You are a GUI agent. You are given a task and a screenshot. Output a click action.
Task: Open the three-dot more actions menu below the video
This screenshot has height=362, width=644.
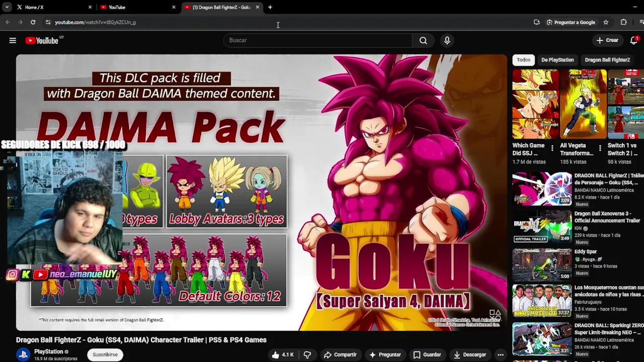(x=501, y=355)
